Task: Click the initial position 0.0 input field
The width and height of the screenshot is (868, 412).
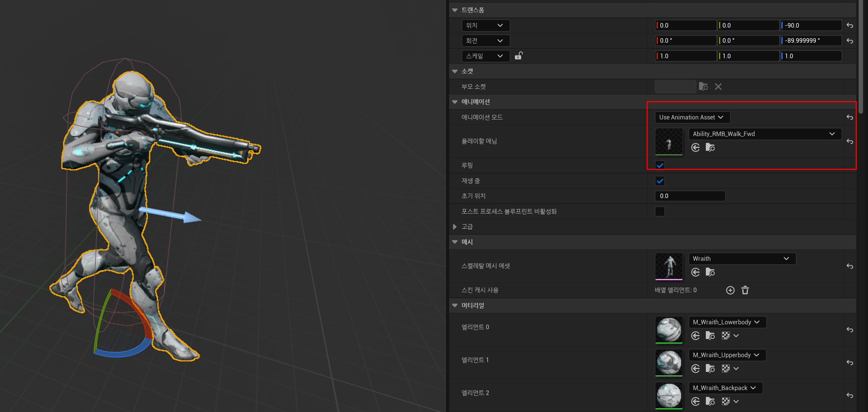Action: (690, 196)
